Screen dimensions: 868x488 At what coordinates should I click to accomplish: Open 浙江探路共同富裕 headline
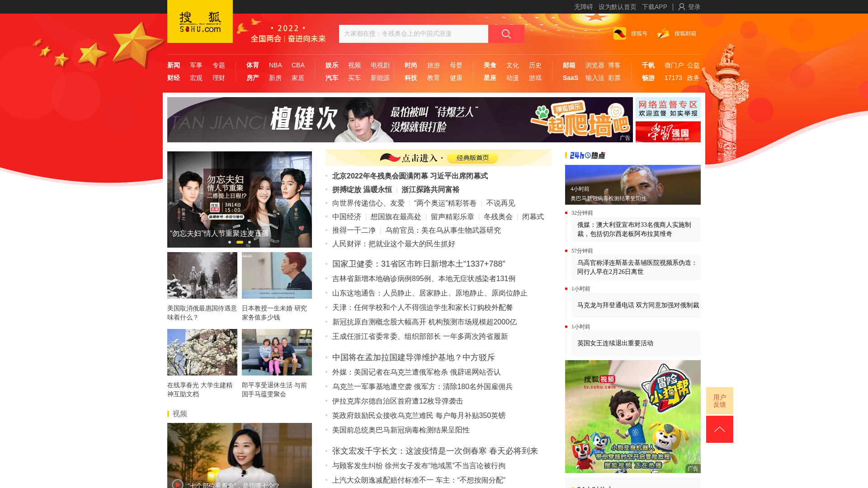[x=430, y=189]
